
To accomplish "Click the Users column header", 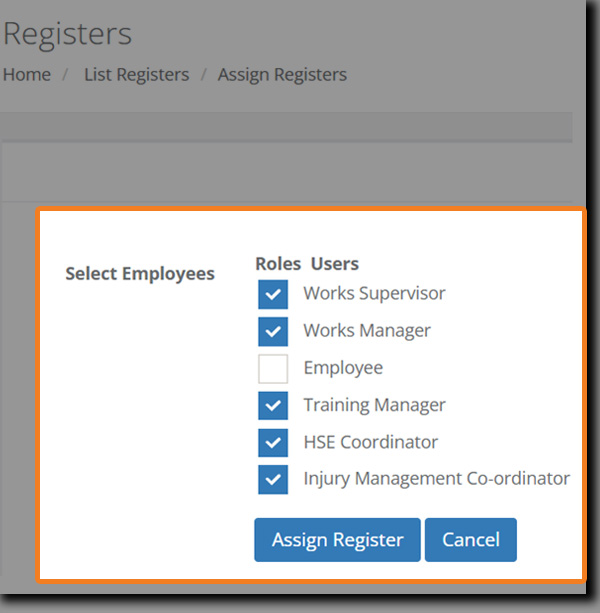I will coord(335,264).
